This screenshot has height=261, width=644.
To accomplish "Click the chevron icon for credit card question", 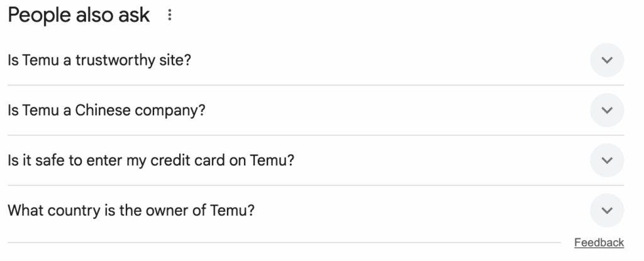I will point(607,160).
